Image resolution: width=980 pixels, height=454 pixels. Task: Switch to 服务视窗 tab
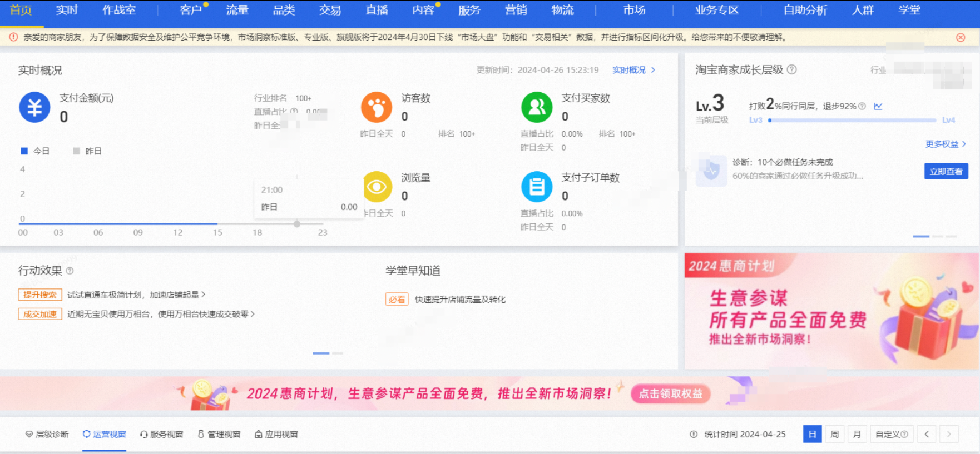tap(161, 435)
